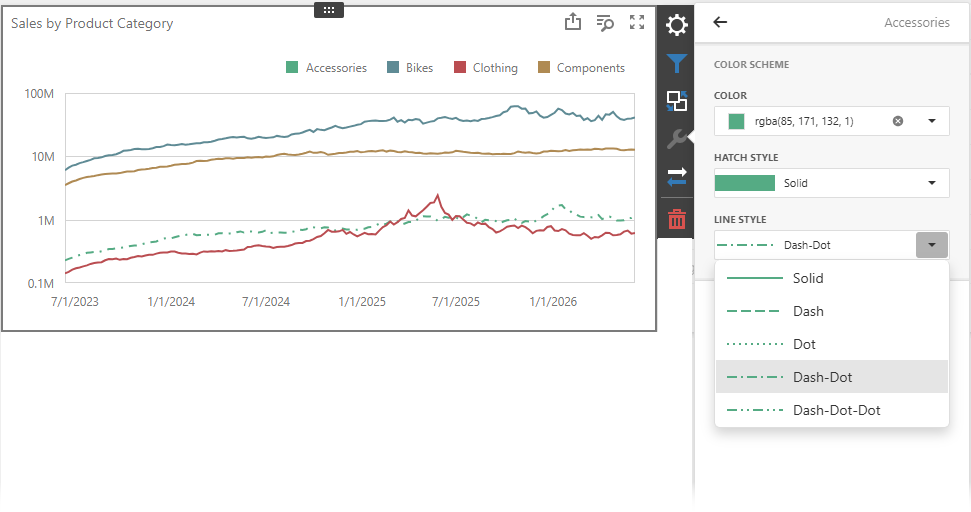Click the Accessories panel header text
Viewport: 971px width, 512px height.
pos(917,22)
